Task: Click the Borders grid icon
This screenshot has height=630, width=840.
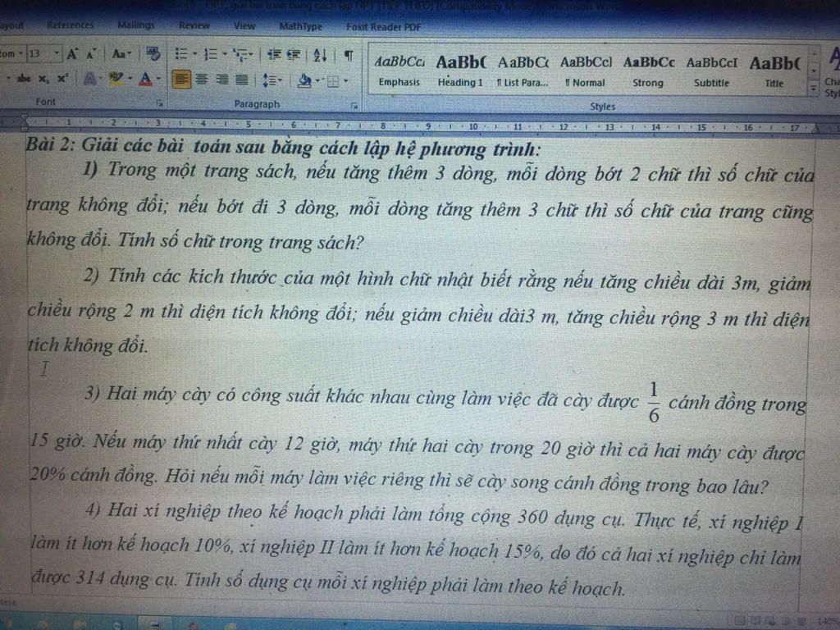Action: click(x=333, y=81)
